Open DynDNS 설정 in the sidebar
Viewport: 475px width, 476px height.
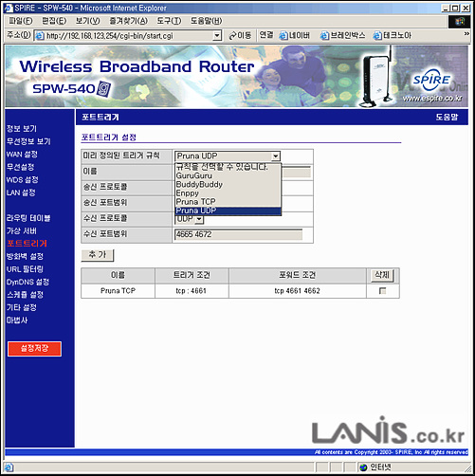(x=27, y=282)
